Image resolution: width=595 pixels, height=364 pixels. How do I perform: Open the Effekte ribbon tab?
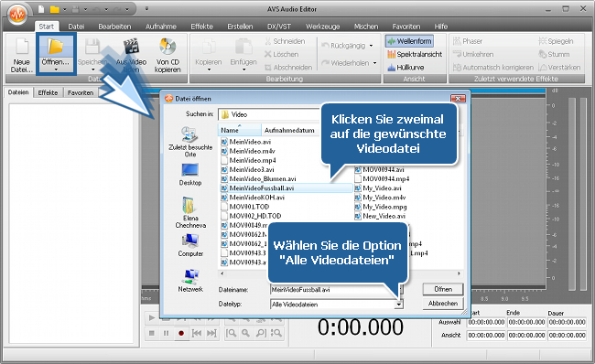202,27
